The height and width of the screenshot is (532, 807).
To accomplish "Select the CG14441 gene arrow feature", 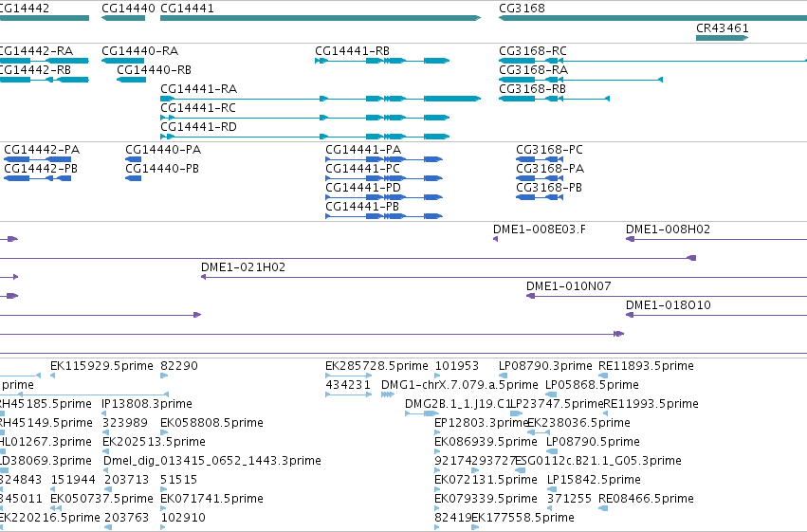I will [x=321, y=18].
